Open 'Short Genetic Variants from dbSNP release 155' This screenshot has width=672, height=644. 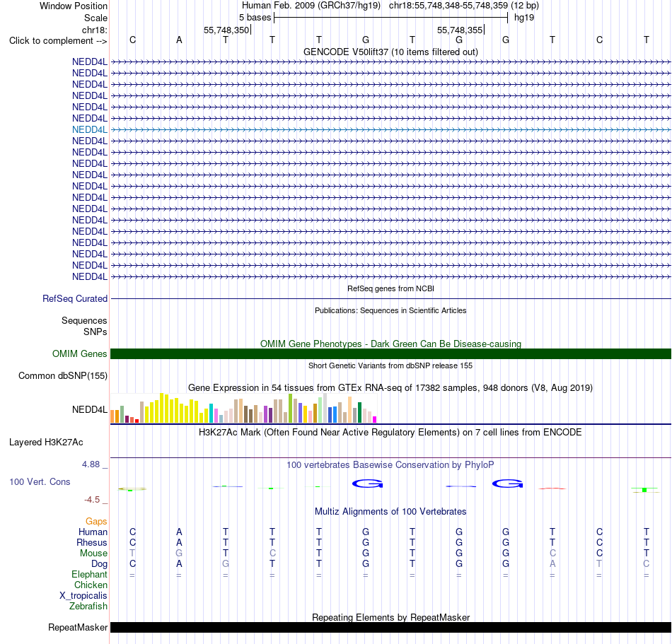click(x=390, y=365)
